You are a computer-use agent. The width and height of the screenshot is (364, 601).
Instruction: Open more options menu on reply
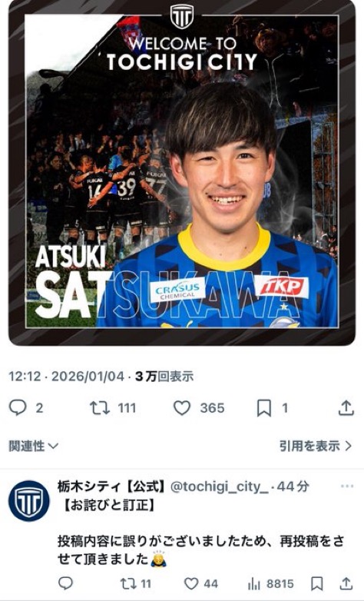tap(347, 486)
